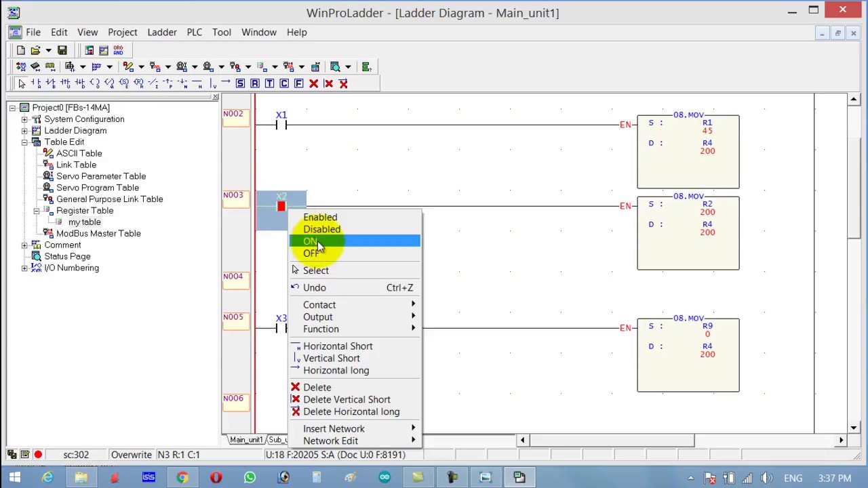Expand Ladder Diagram tree node
This screenshot has width=868, height=488.
pyautogui.click(x=24, y=131)
